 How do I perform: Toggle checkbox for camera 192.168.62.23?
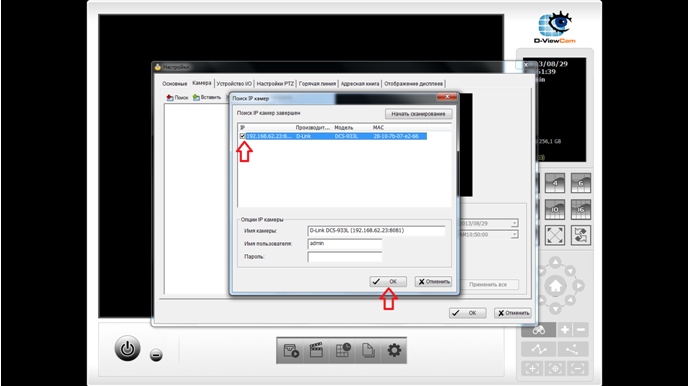point(242,136)
